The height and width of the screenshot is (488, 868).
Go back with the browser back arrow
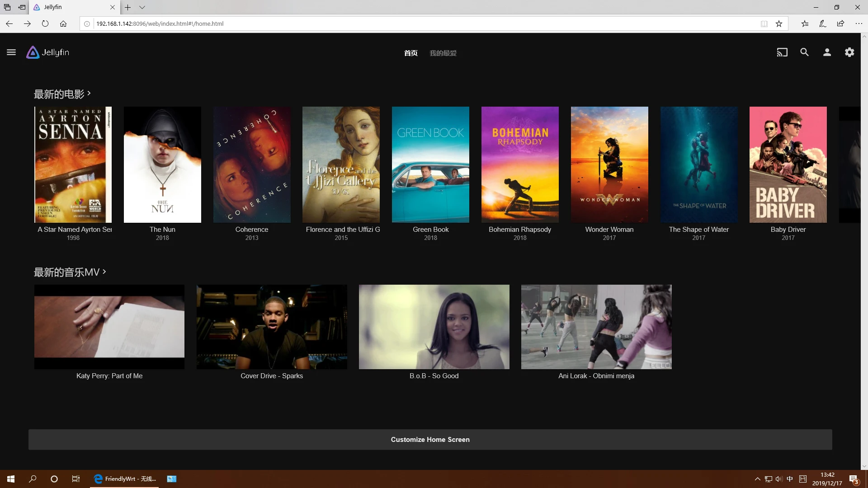pos(9,23)
